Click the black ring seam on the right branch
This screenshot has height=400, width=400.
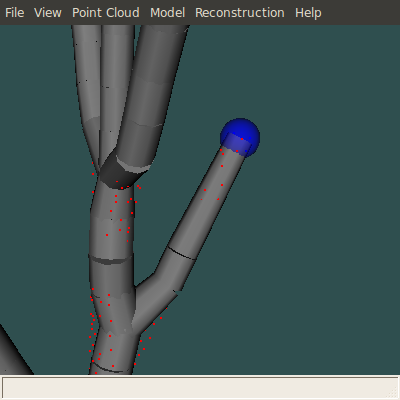click(x=181, y=253)
